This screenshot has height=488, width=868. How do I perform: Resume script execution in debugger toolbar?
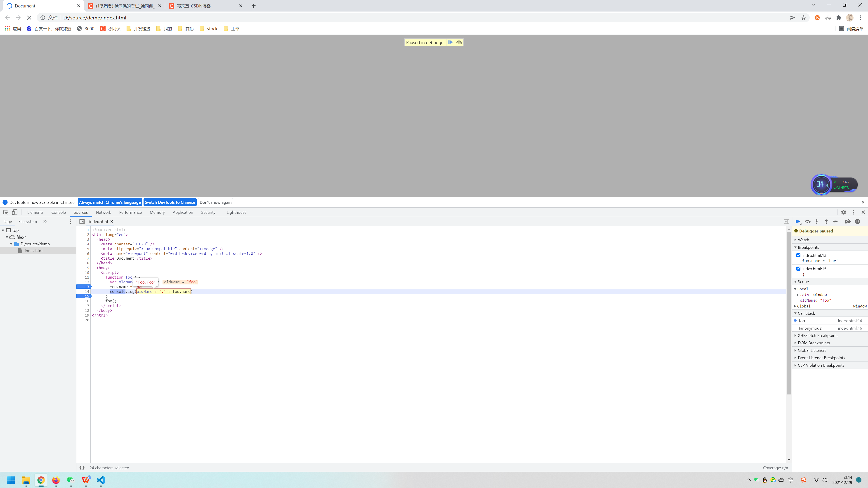(x=797, y=221)
